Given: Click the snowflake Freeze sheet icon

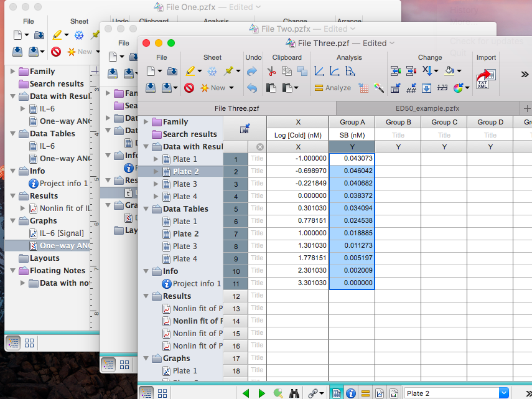Looking at the screenshot, I should click(x=212, y=71).
